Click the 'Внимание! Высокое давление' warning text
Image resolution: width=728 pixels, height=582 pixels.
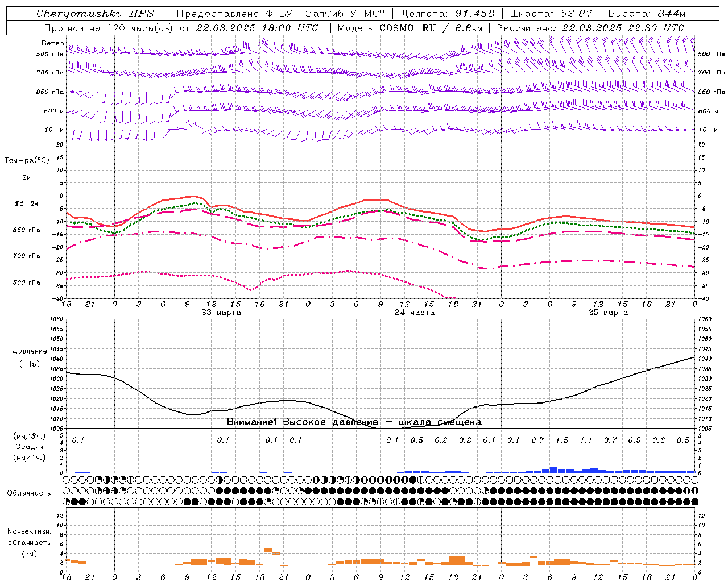coord(302,422)
